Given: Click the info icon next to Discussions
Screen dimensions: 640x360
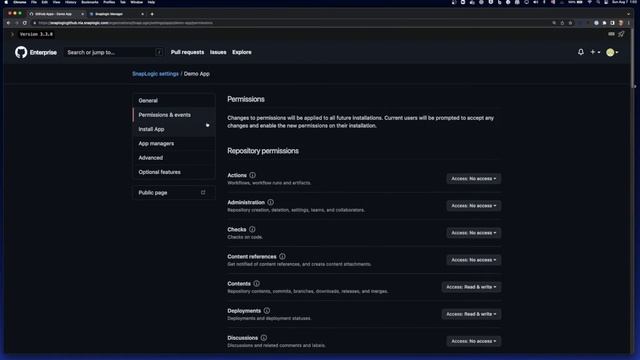Looking at the screenshot, I should [x=264, y=338].
